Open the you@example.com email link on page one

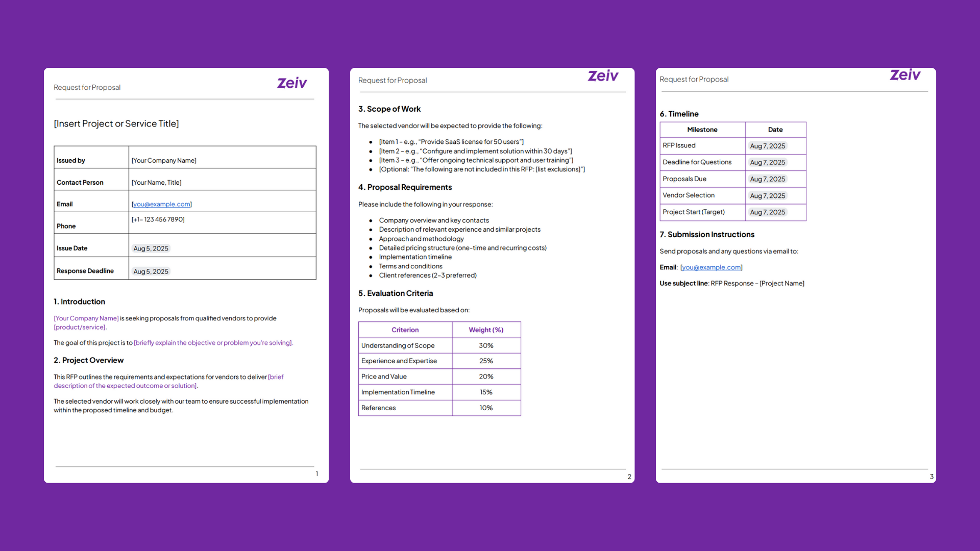(161, 204)
